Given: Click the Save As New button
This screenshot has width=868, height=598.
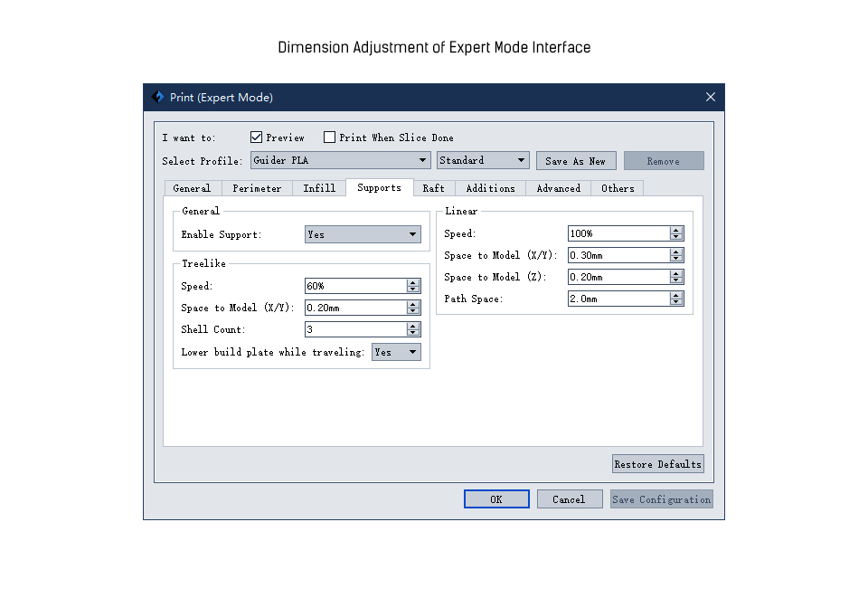Looking at the screenshot, I should point(576,161).
